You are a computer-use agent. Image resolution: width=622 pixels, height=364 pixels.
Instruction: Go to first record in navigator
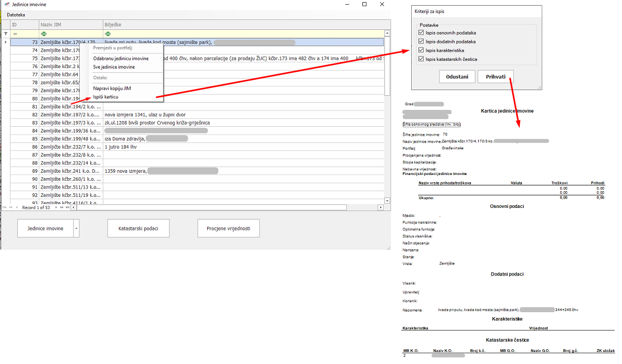coord(5,207)
